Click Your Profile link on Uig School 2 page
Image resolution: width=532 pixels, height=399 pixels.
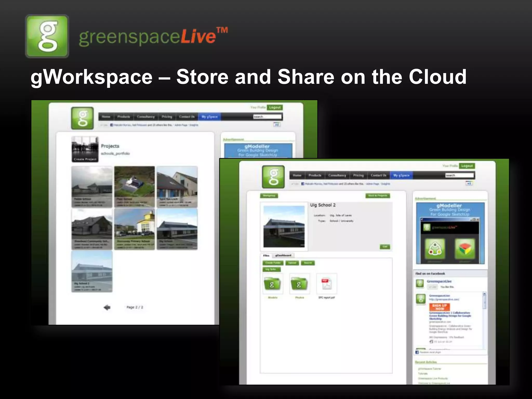pos(450,166)
